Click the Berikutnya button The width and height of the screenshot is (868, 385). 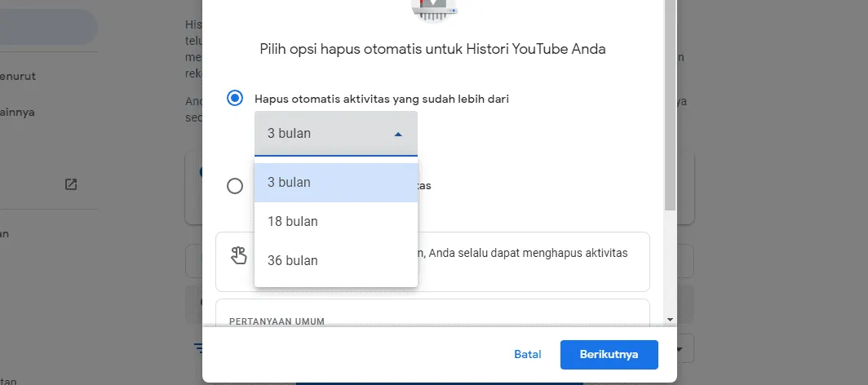point(609,355)
